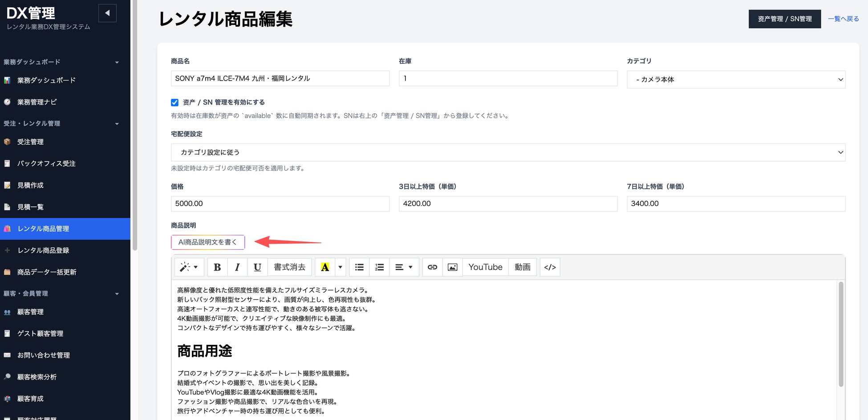Toggle bold formatting
This screenshot has width=868, height=420.
pyautogui.click(x=217, y=267)
